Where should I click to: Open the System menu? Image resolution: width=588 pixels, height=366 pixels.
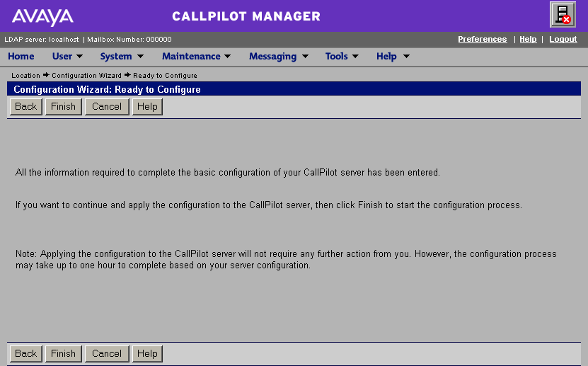(116, 56)
